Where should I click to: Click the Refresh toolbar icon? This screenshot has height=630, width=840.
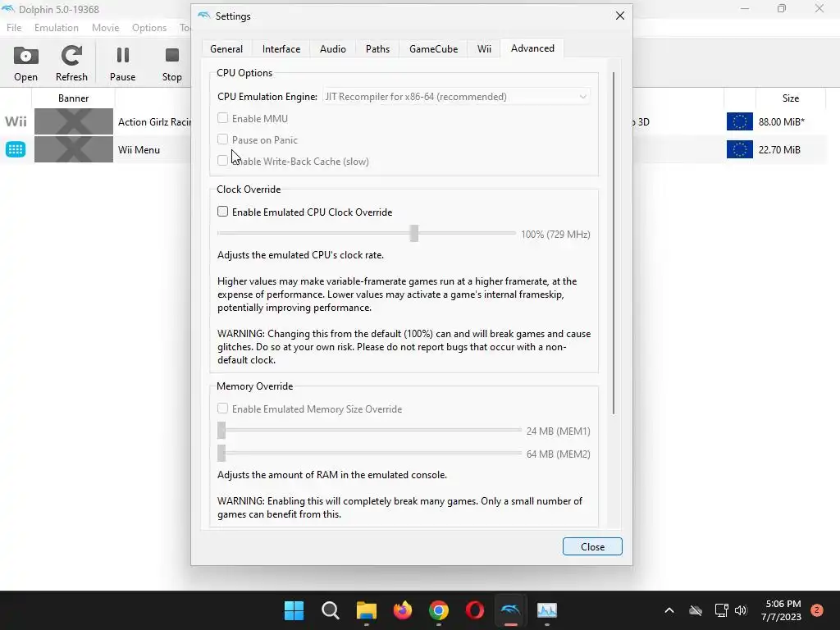click(71, 64)
